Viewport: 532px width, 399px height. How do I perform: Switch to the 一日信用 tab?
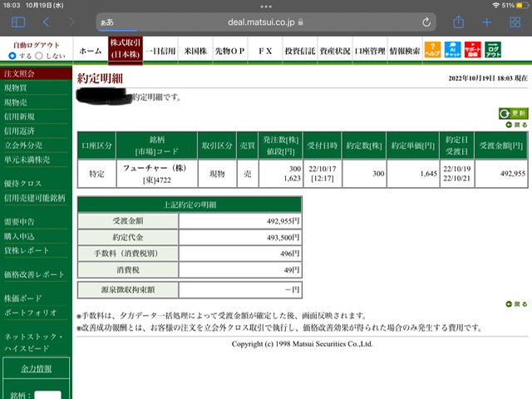pos(160,51)
